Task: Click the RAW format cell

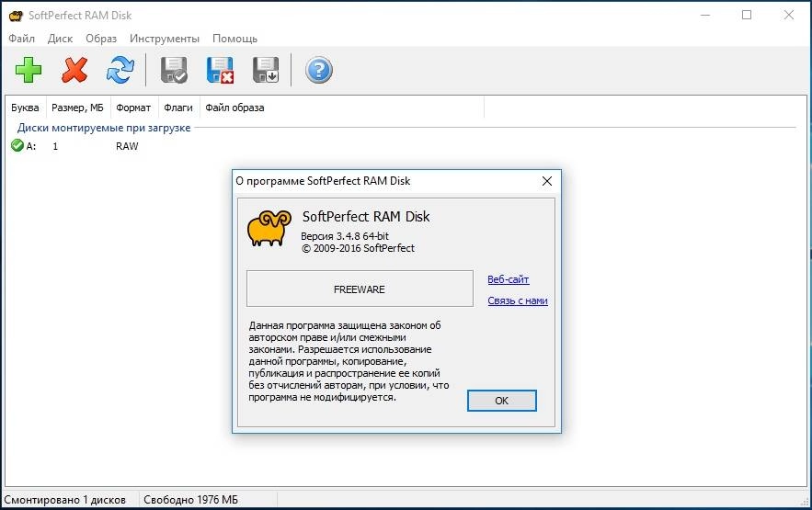Action: click(127, 146)
